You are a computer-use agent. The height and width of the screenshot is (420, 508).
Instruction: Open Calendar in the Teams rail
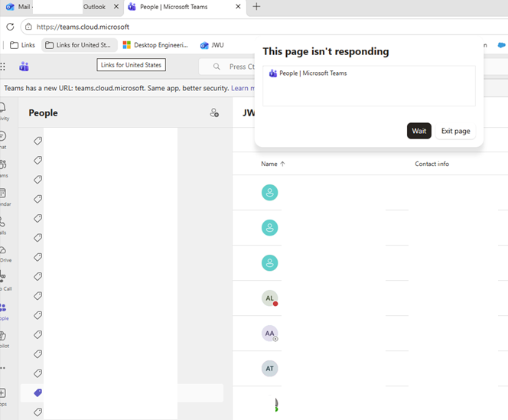(5, 197)
